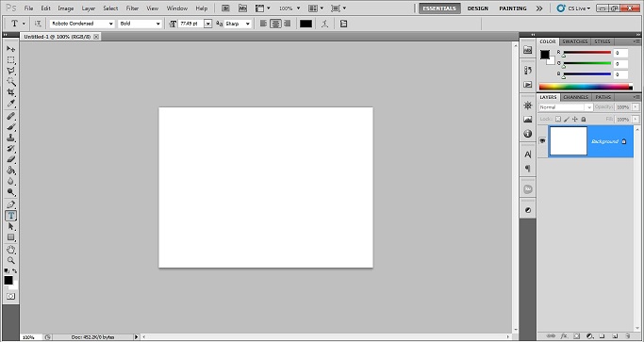Select the Eraser tool
Image resolution: width=644 pixels, height=342 pixels.
pyautogui.click(x=10, y=159)
